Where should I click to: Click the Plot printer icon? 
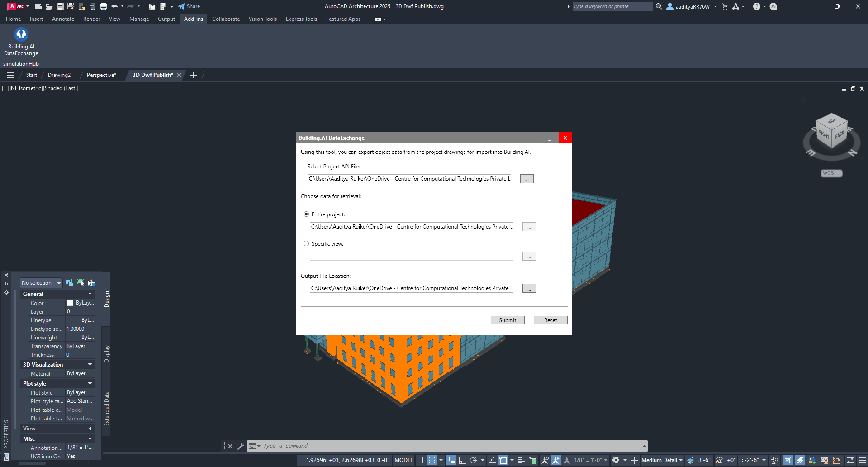pyautogui.click(x=104, y=6)
